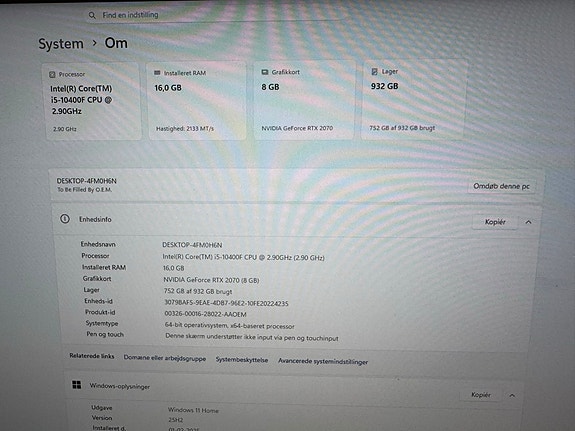Click the 'Relaterede links' label
This screenshot has width=575, height=431.
(x=92, y=356)
